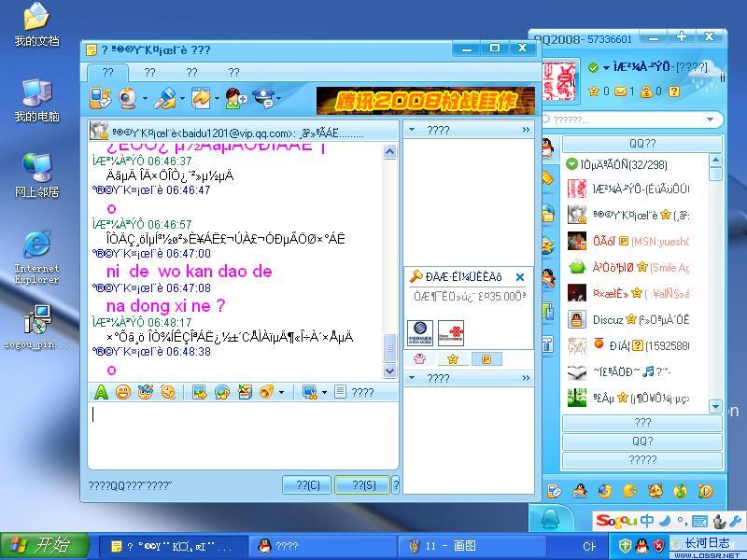Click the China Mobile logo icon
This screenshot has height=560, width=747.
420,333
